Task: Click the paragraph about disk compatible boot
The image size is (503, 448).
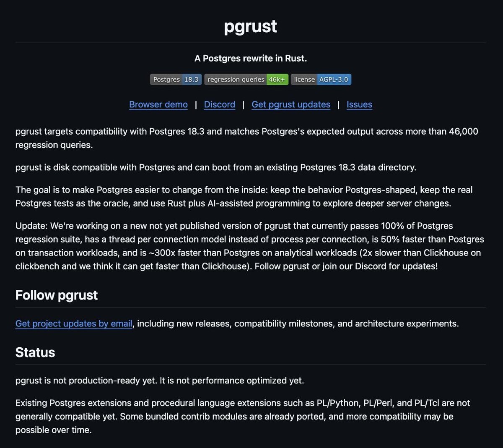Action: coord(216,167)
